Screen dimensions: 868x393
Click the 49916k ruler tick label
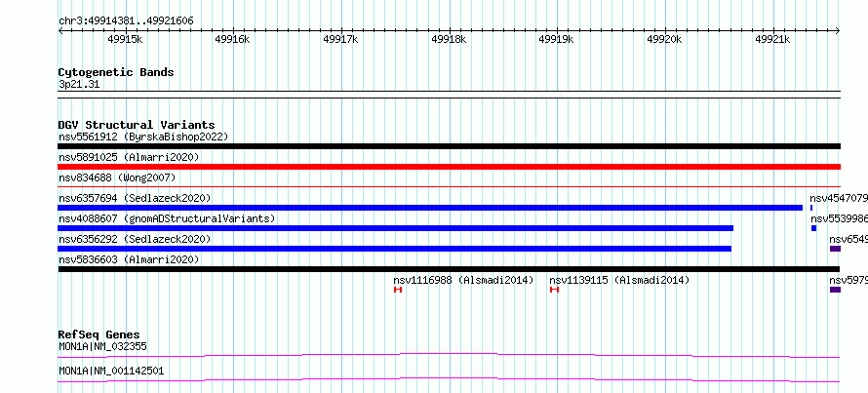point(233,39)
